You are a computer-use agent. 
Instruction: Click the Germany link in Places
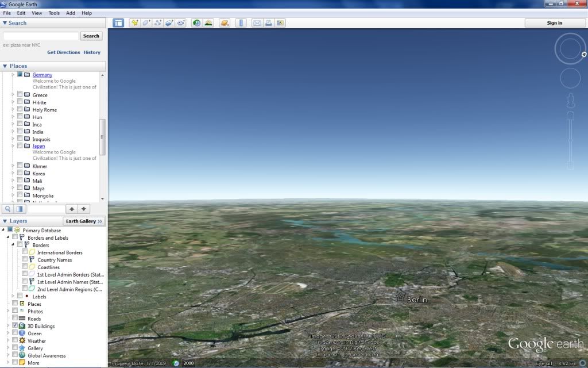(x=42, y=75)
